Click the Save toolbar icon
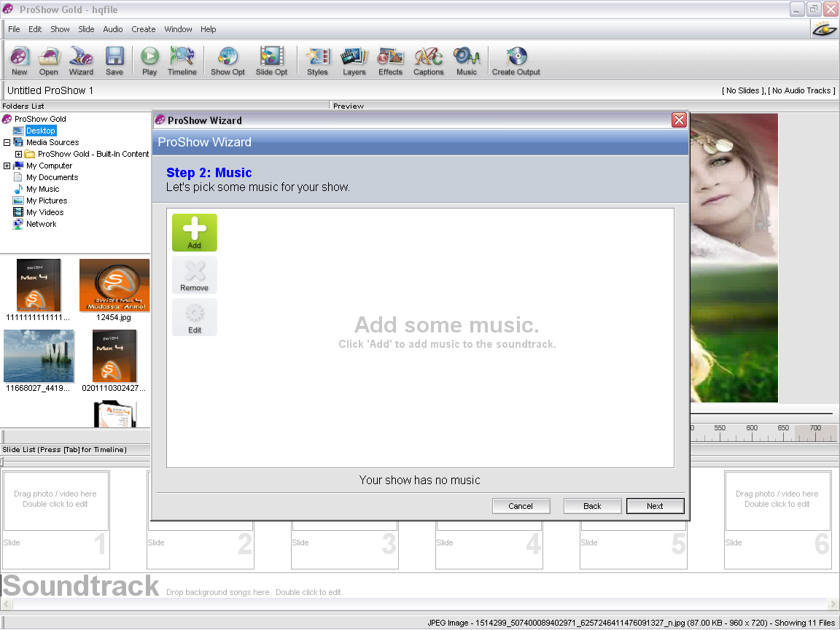This screenshot has width=840, height=630. [114, 61]
